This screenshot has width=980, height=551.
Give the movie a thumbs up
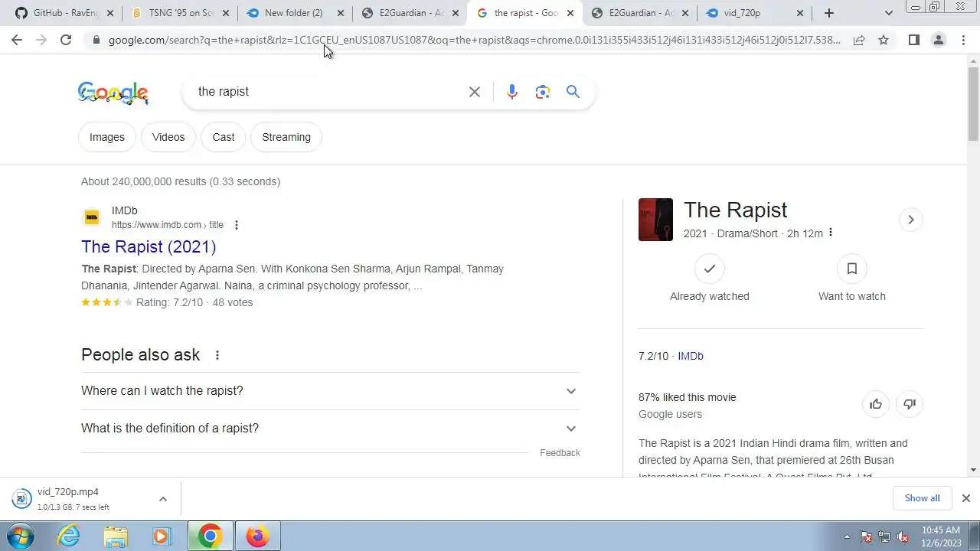coord(876,404)
